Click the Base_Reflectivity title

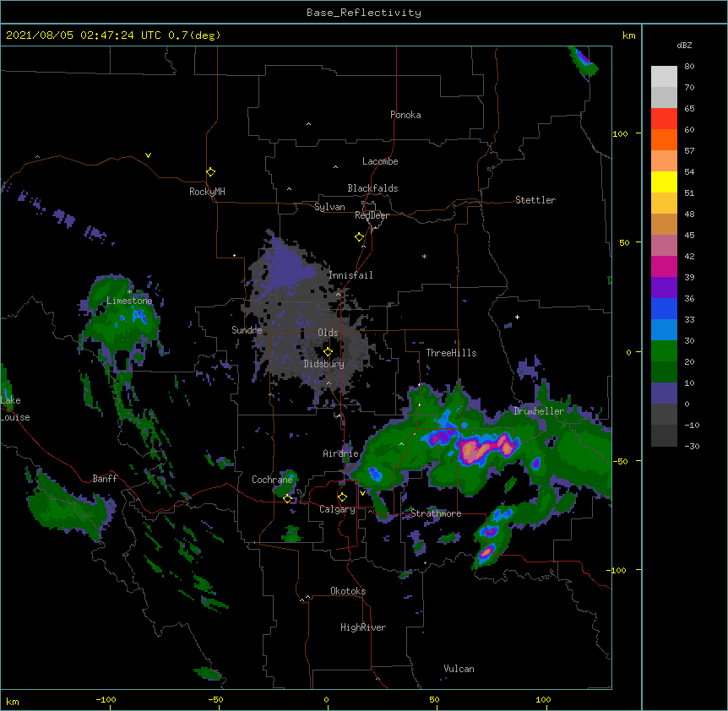point(364,13)
